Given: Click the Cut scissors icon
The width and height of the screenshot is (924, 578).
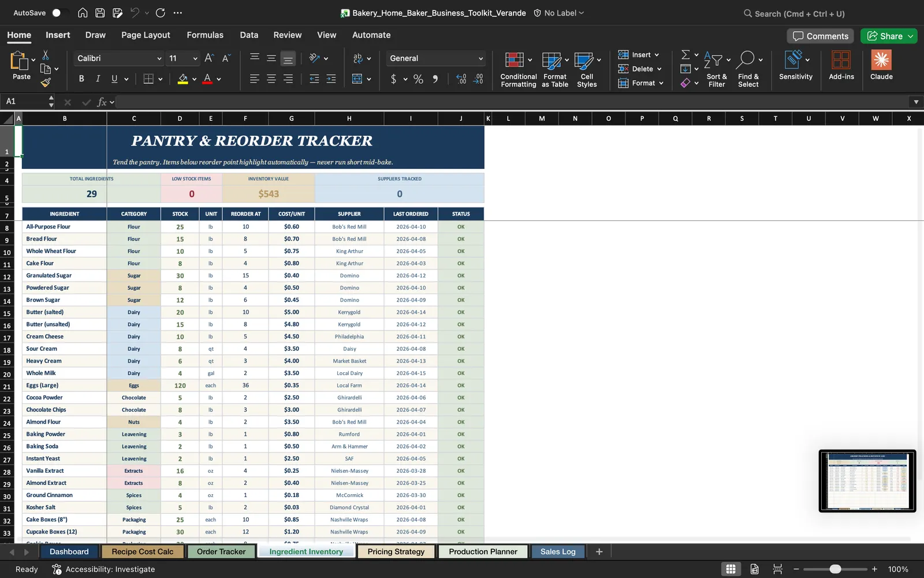Looking at the screenshot, I should 46,55.
